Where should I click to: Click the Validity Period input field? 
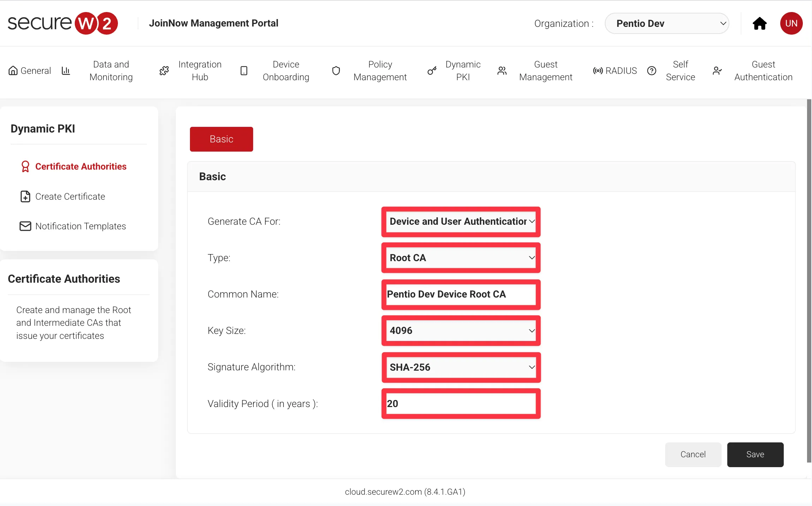point(461,404)
